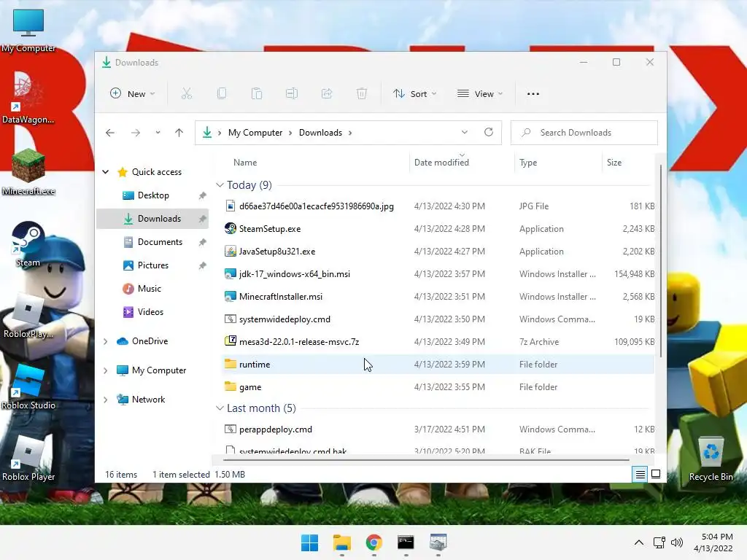Click My Computer in address breadcrumb

[x=255, y=133]
